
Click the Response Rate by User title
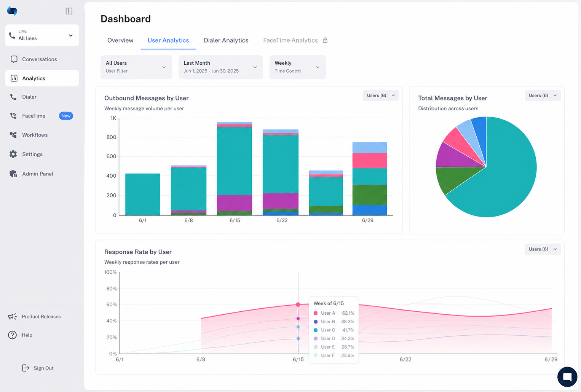tap(138, 252)
